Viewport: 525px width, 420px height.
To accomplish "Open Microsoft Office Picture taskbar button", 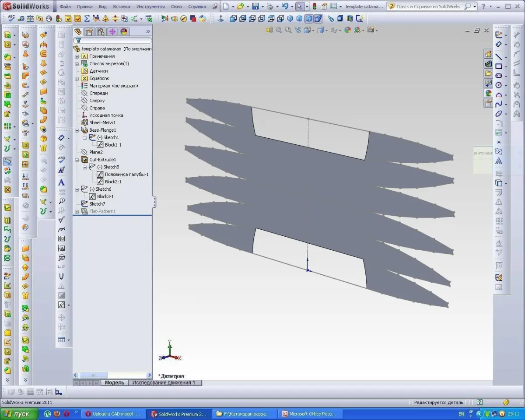I will click(x=310, y=414).
